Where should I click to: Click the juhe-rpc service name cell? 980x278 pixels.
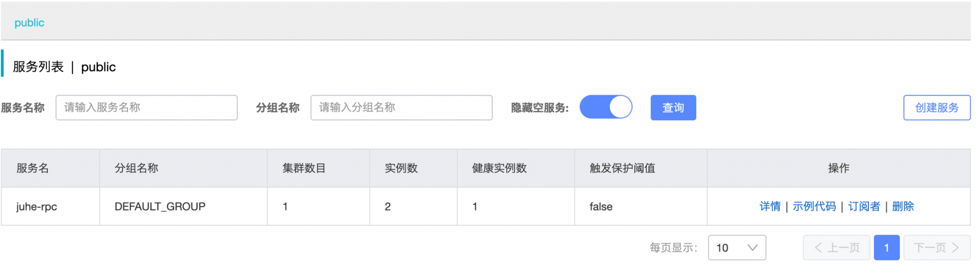51,206
